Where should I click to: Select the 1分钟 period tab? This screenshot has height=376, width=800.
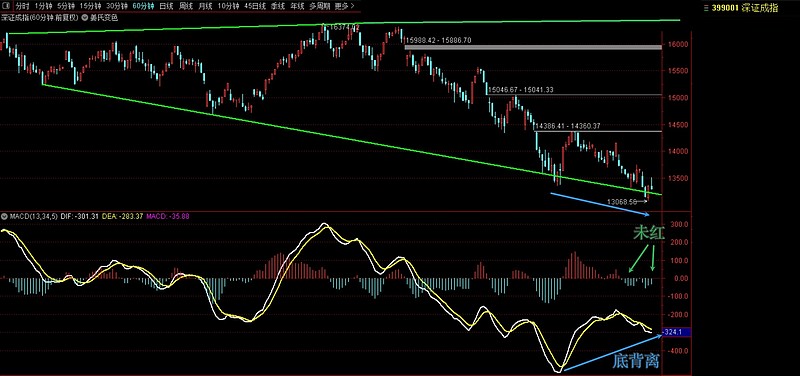click(43, 7)
